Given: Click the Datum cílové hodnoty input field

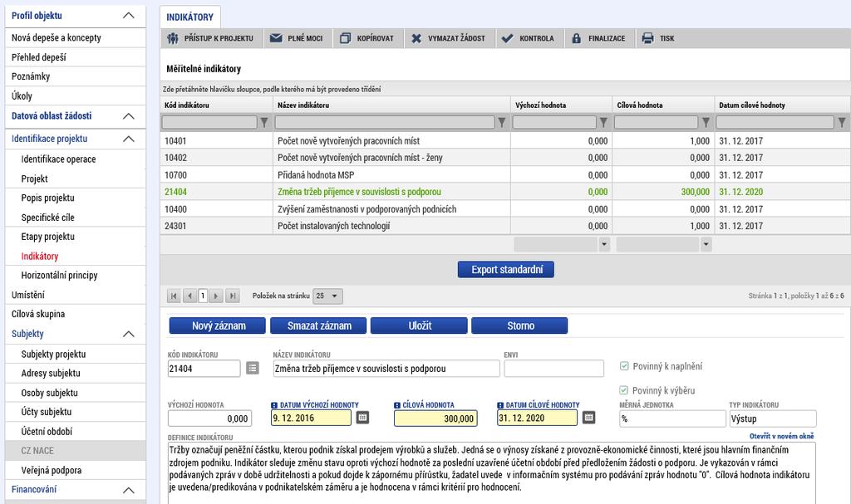Looking at the screenshot, I should tap(538, 418).
